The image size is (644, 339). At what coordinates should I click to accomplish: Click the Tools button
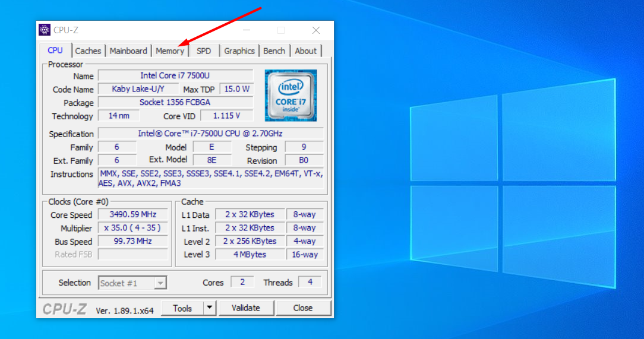point(182,308)
